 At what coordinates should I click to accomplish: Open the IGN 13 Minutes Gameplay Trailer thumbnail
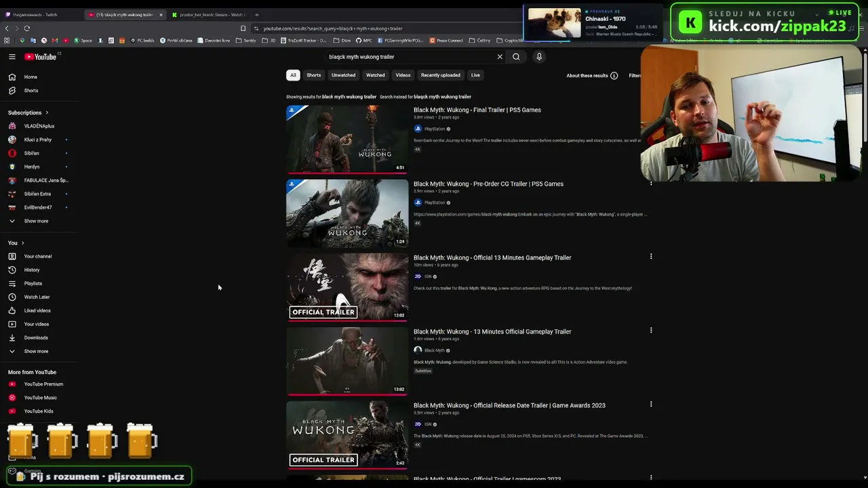point(347,287)
